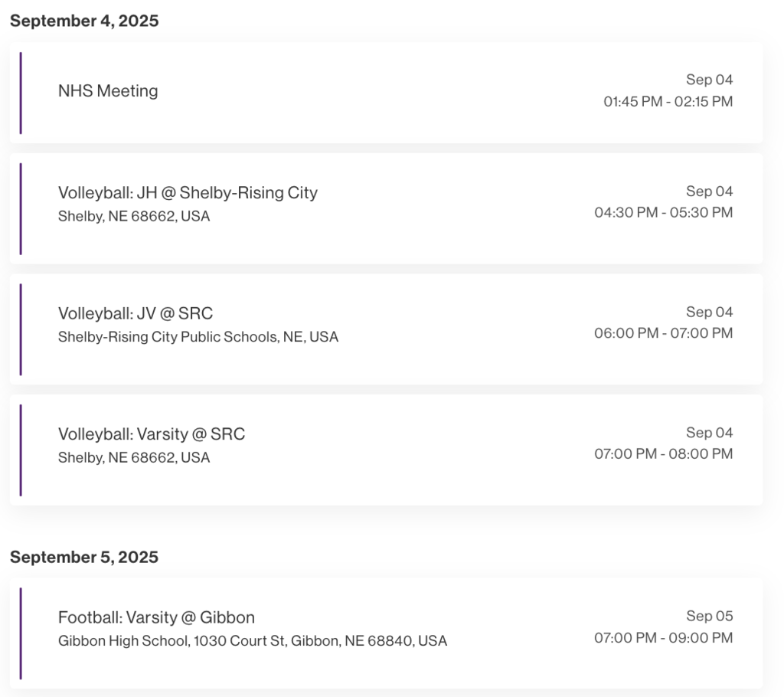
Task: Open Football: Varsity @ Gibbon event
Action: [386, 633]
